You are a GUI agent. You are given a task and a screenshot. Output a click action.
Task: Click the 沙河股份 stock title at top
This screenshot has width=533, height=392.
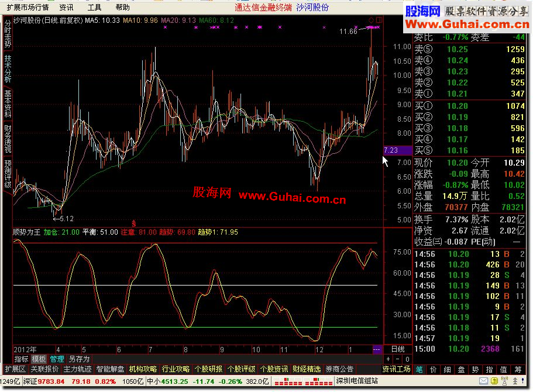pos(312,8)
